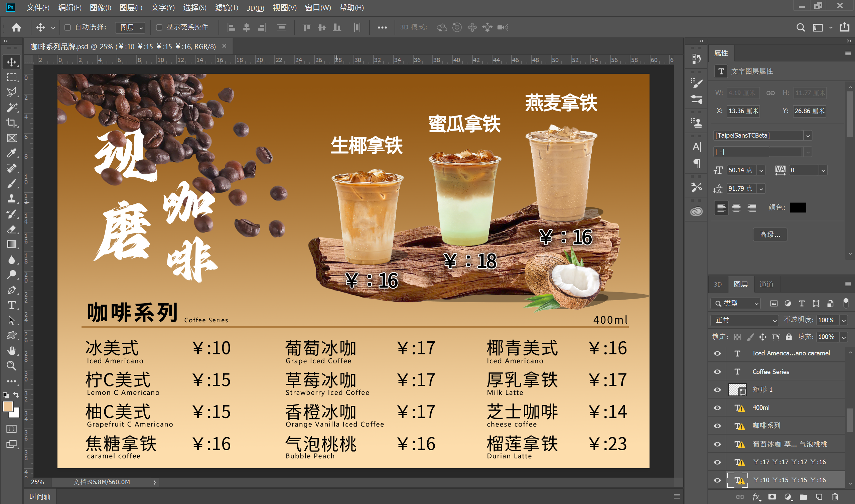Open the TaipeiSansTCBeta font dropdown
Screen dimensions: 855x504
tap(808, 136)
